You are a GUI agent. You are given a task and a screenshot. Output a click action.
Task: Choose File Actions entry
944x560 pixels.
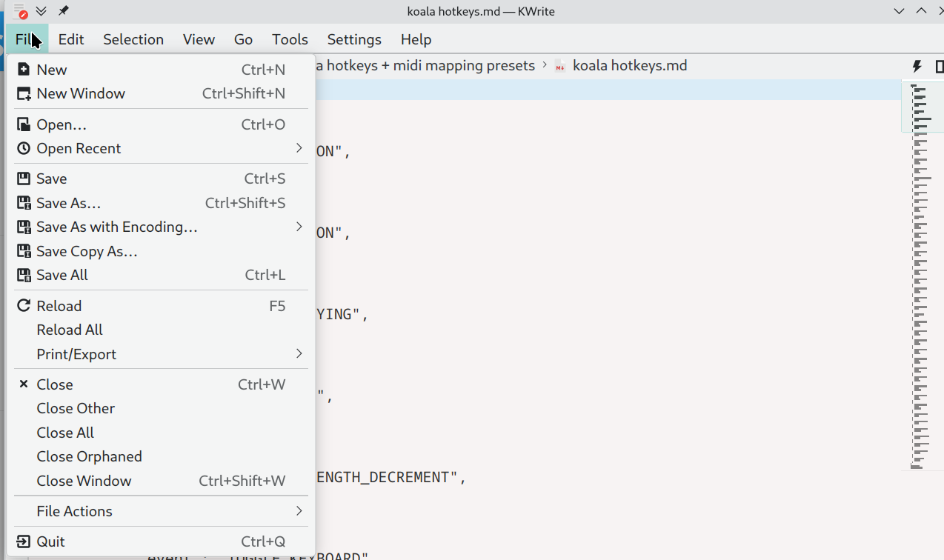point(161,511)
